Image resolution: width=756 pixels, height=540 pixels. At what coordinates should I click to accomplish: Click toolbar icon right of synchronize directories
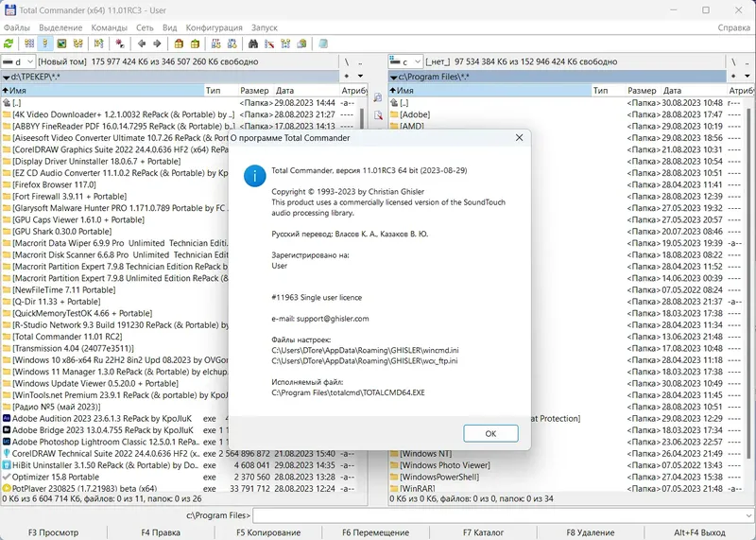click(301, 44)
